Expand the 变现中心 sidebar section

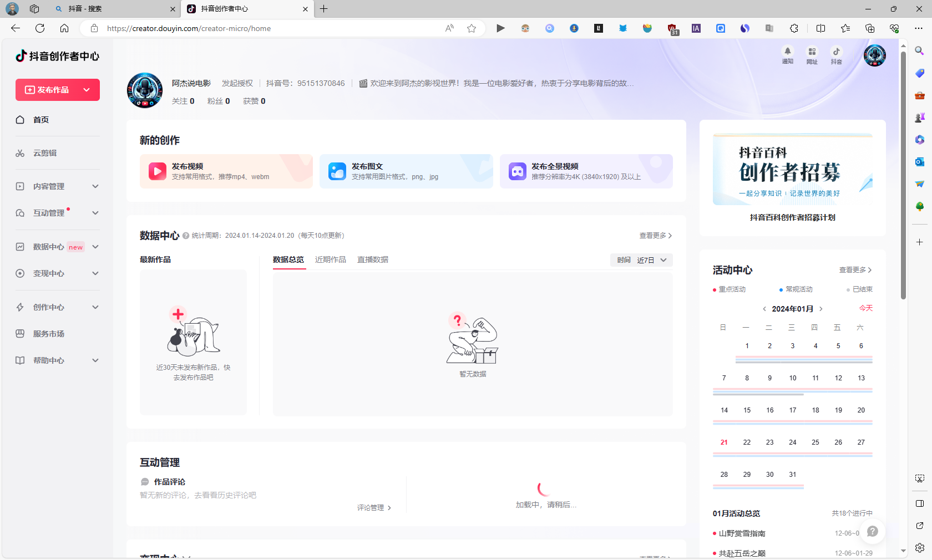[x=95, y=273]
